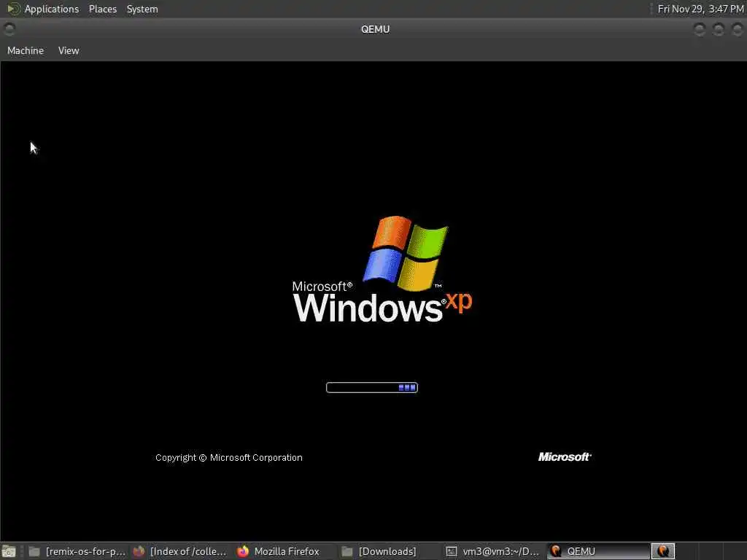
Task: Open the Places menu in top panel
Action: [x=102, y=9]
